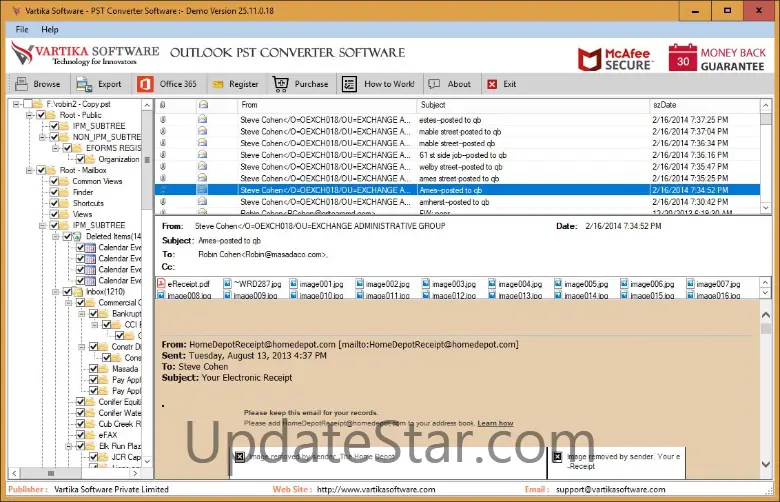Screen dimensions: 780x502
Task: Click the 30-day Money Back Guarantee badge
Action: click(716, 58)
